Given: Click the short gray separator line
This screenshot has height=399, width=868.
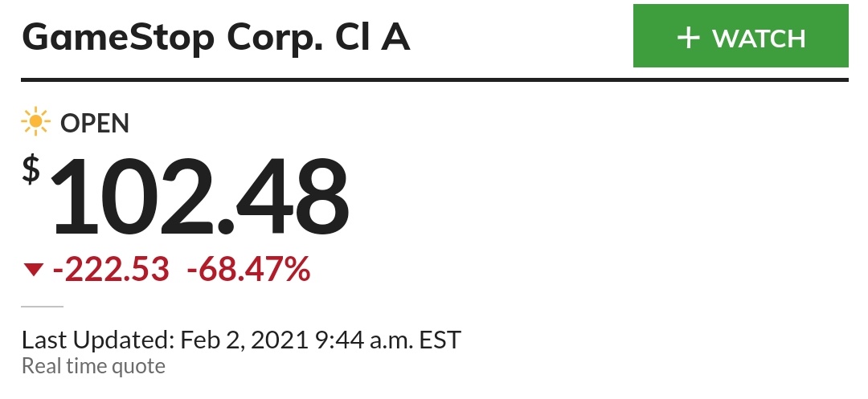Looking at the screenshot, I should [x=42, y=306].
